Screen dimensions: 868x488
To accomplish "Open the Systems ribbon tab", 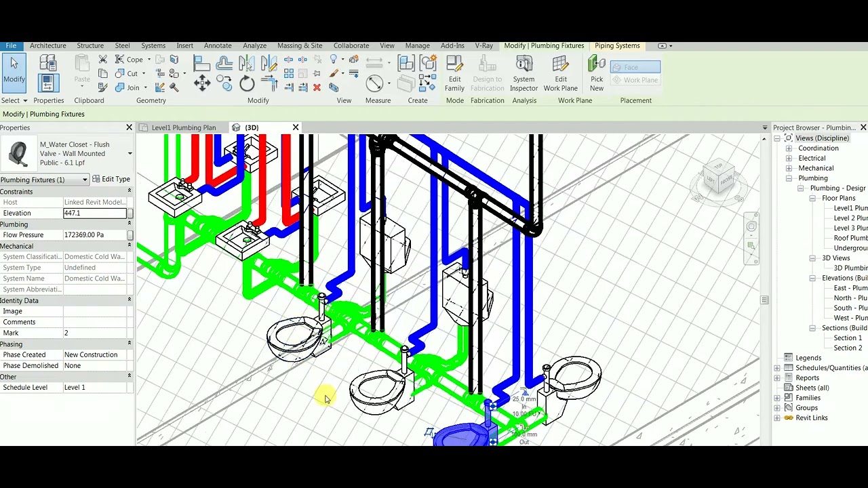I will (153, 45).
